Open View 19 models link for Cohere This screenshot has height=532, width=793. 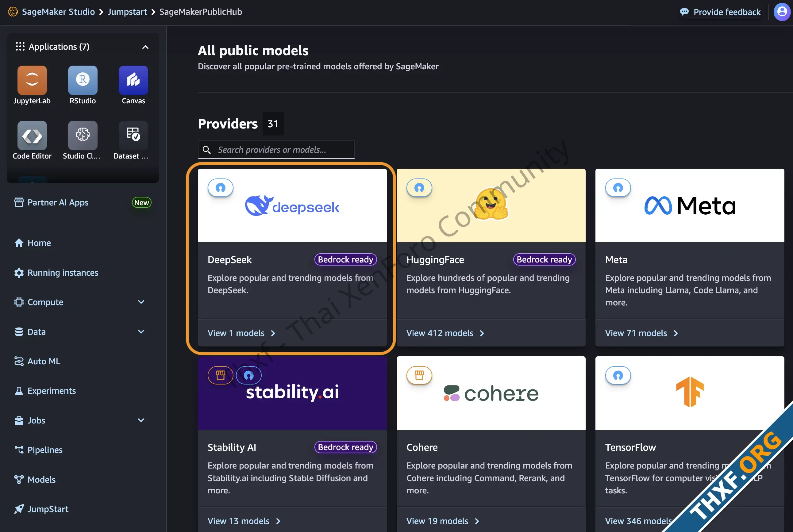(x=443, y=521)
